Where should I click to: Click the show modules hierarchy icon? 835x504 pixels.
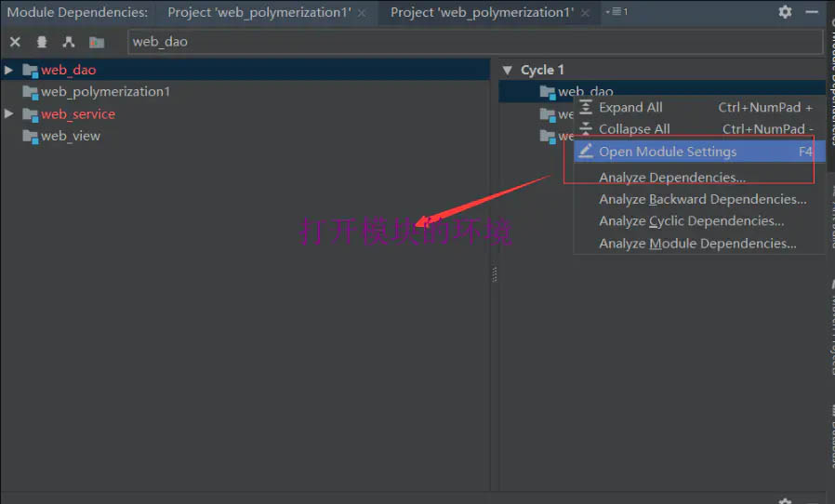pyautogui.click(x=69, y=42)
